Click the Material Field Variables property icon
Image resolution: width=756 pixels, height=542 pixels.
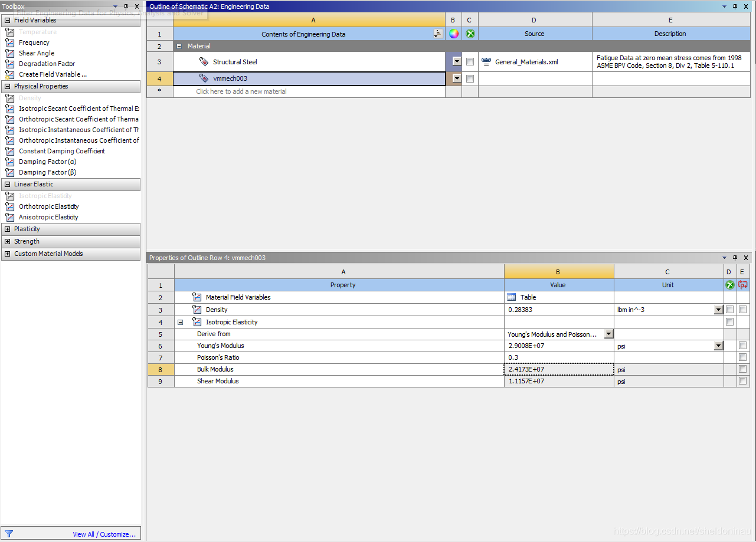197,297
